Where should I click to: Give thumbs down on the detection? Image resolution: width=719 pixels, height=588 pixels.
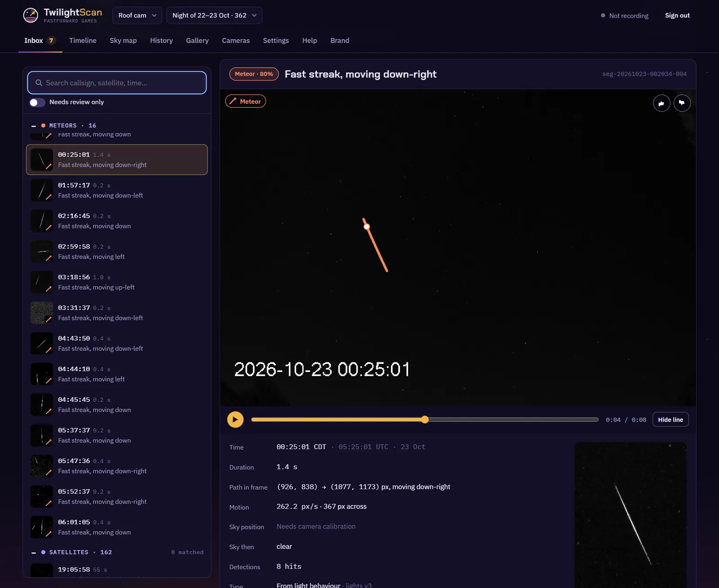(682, 103)
